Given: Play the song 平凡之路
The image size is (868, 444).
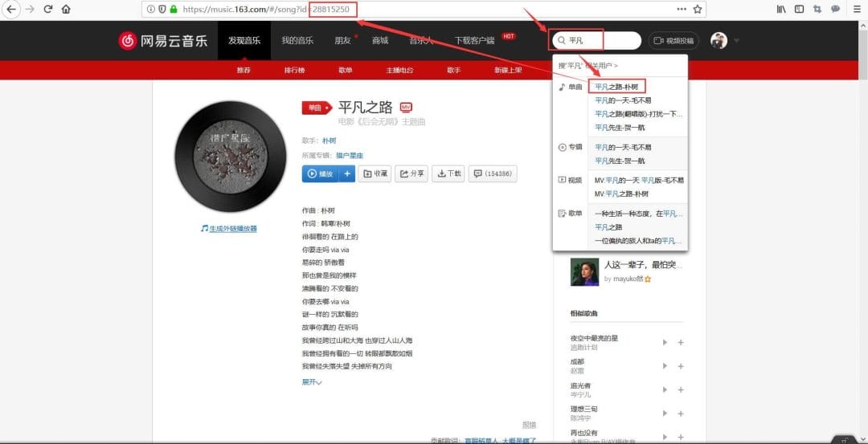Looking at the screenshot, I should pyautogui.click(x=321, y=173).
